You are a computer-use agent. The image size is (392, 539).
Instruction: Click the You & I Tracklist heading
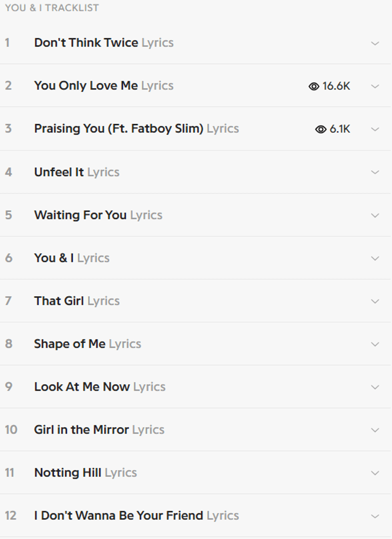[52, 8]
